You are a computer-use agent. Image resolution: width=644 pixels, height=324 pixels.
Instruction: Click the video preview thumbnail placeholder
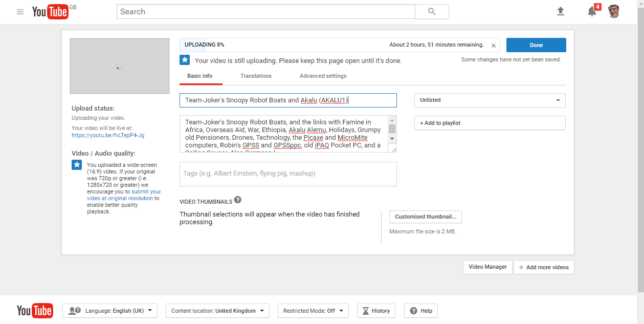pos(120,66)
